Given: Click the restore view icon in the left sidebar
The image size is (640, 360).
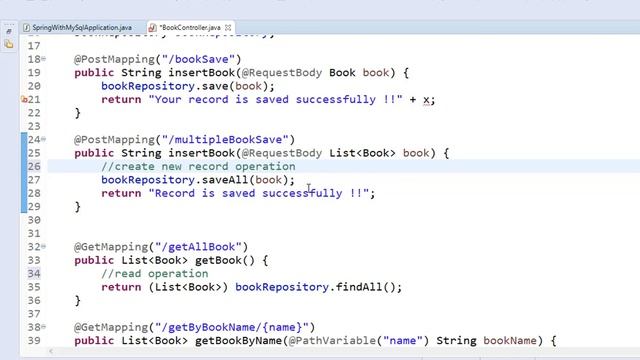Looking at the screenshot, I should pyautogui.click(x=9, y=31).
